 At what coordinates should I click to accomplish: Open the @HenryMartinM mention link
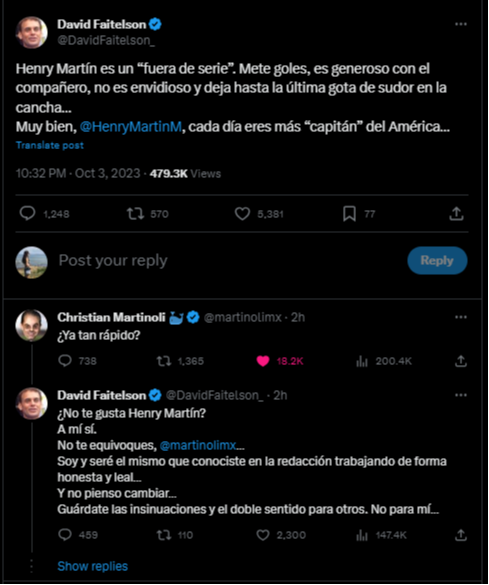pyautogui.click(x=131, y=127)
